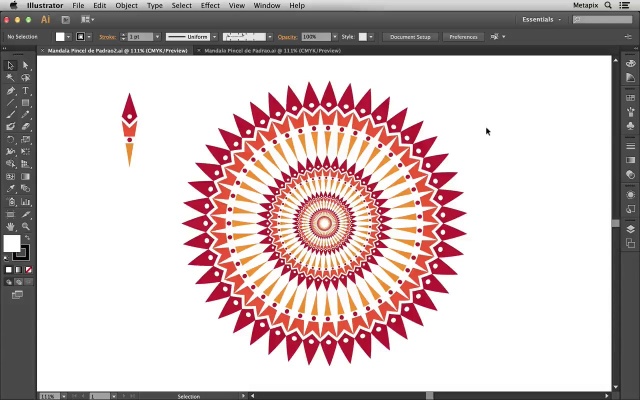Change screen mode at toolbox bottom
Screen dimensions: 640x400
point(17,295)
